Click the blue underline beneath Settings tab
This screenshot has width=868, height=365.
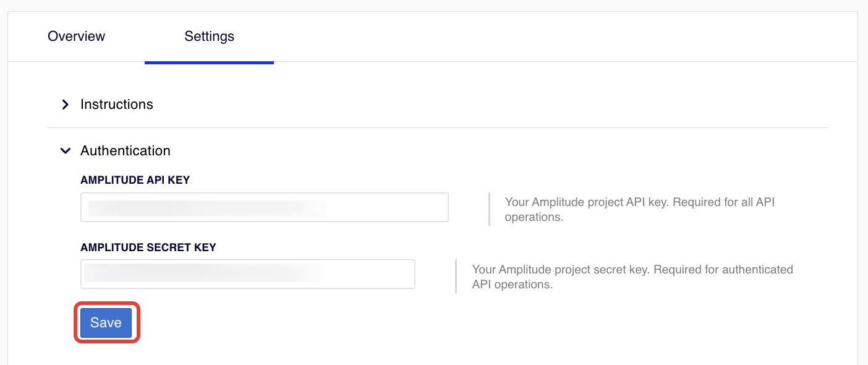[x=209, y=62]
